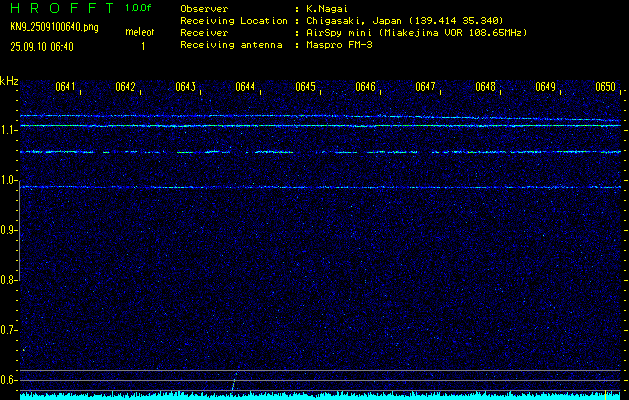This screenshot has height=400, width=629.
Task: Click the timestamp 25.09.10 06:40
Action: click(x=42, y=47)
